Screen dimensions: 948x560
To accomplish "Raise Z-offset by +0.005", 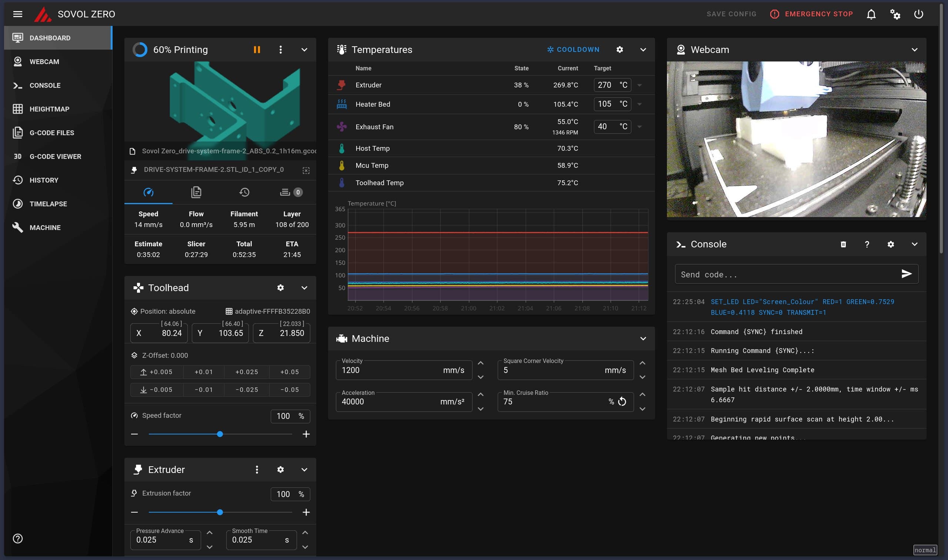I will [x=157, y=372].
